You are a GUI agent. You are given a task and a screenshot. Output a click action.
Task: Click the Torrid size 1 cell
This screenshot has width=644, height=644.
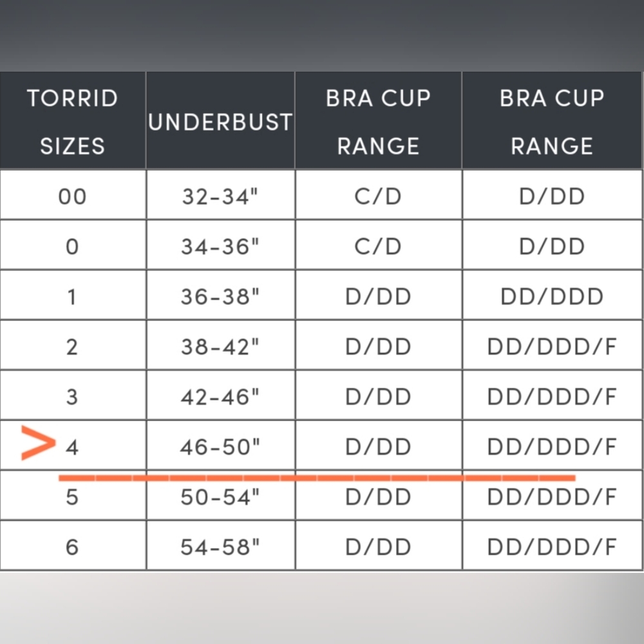click(72, 296)
